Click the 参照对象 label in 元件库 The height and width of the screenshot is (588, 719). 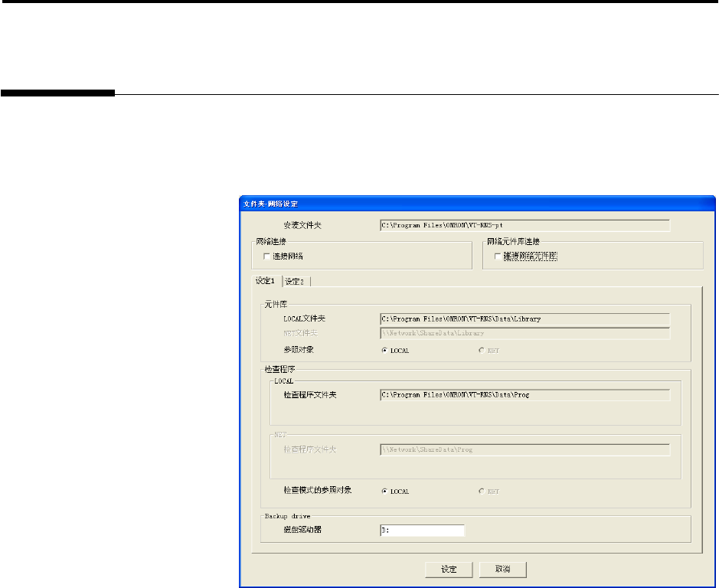(299, 350)
